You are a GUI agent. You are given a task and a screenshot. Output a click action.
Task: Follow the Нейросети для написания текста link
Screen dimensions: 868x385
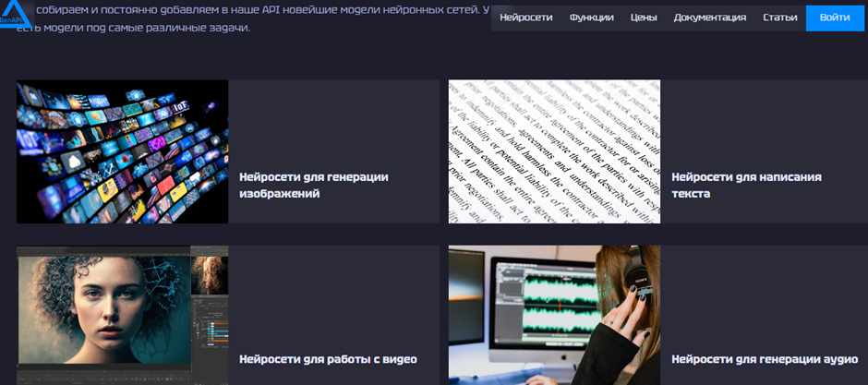coord(746,186)
